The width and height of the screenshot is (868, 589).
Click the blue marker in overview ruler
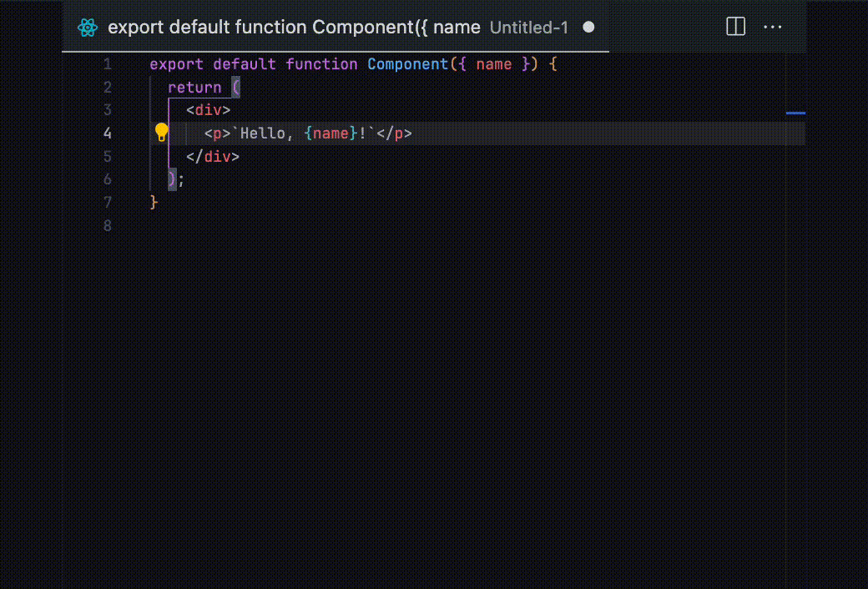click(795, 112)
